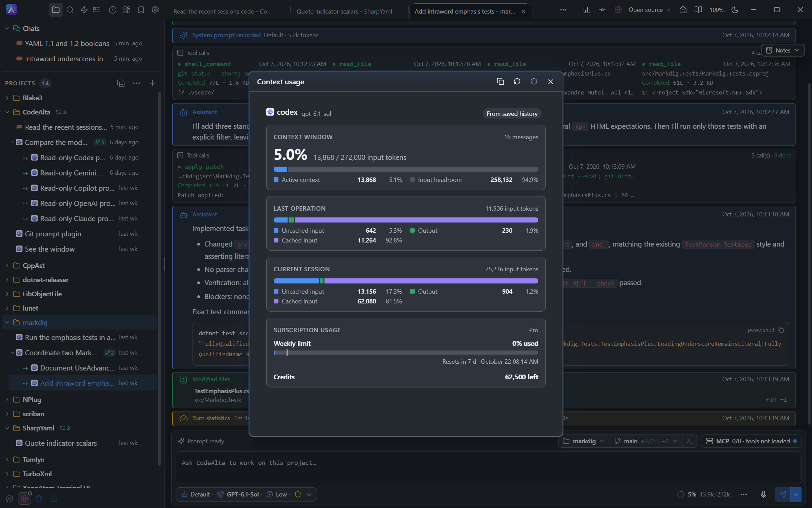Copy context usage with the copy icon
Image resolution: width=812 pixels, height=508 pixels.
(500, 82)
